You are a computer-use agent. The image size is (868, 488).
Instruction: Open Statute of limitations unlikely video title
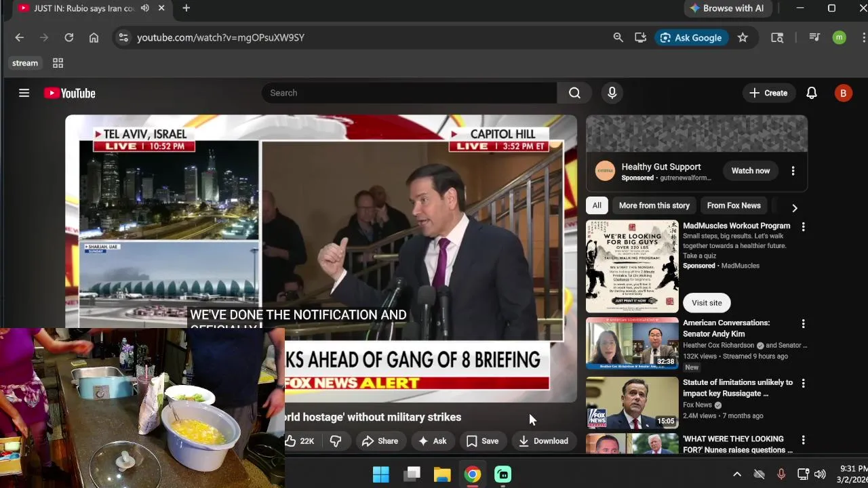click(738, 388)
